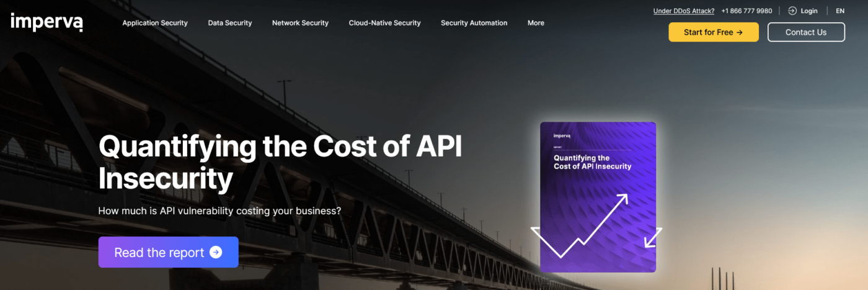This screenshot has width=868, height=290.
Task: Expand the Network Security menu
Action: 300,23
